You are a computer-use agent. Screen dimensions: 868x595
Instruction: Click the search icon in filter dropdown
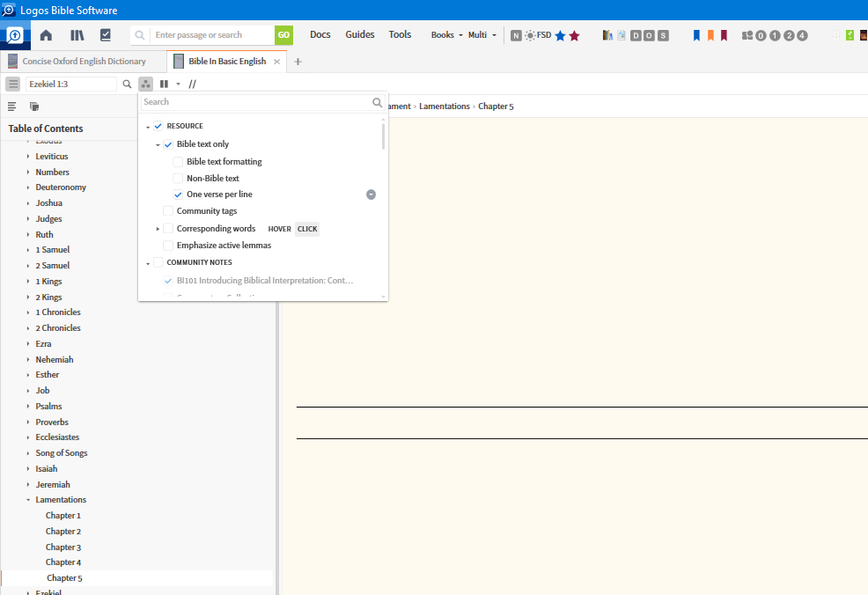click(377, 102)
